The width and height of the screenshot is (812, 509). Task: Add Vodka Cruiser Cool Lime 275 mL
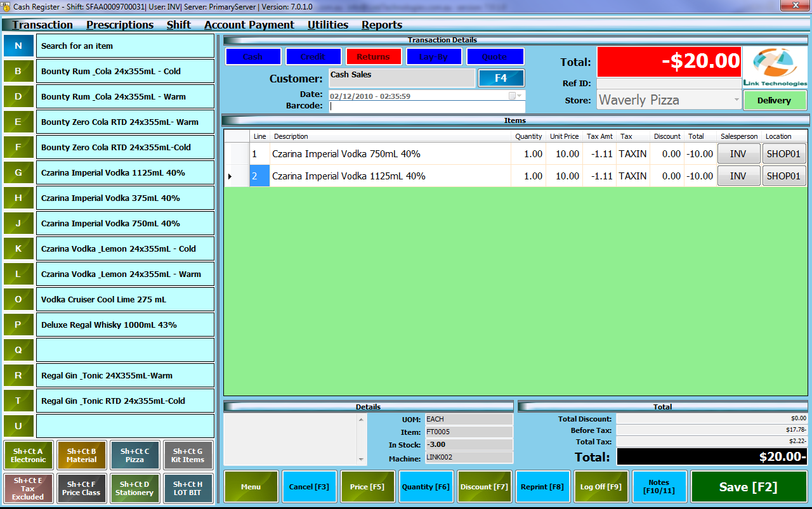pos(125,299)
